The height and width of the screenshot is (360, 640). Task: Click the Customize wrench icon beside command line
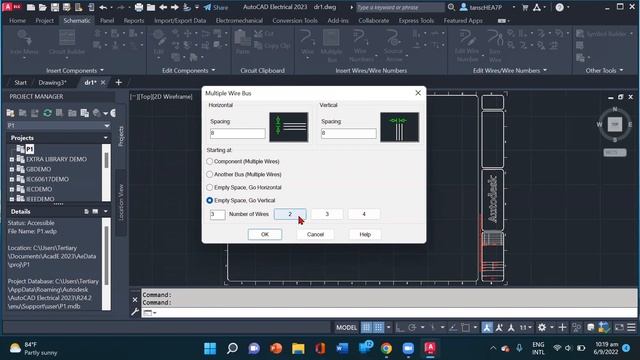135,313
